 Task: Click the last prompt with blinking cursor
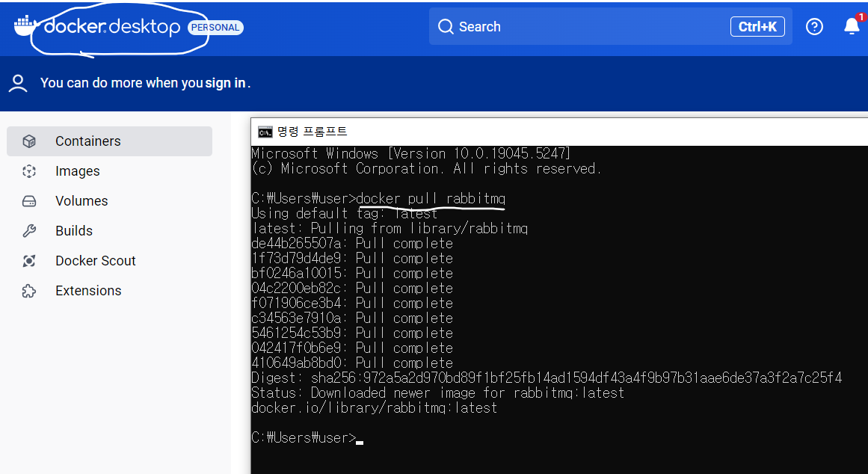(x=307, y=438)
